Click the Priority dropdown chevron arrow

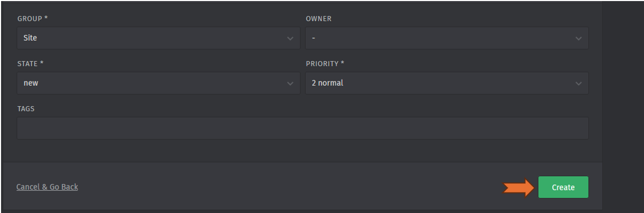(x=579, y=84)
